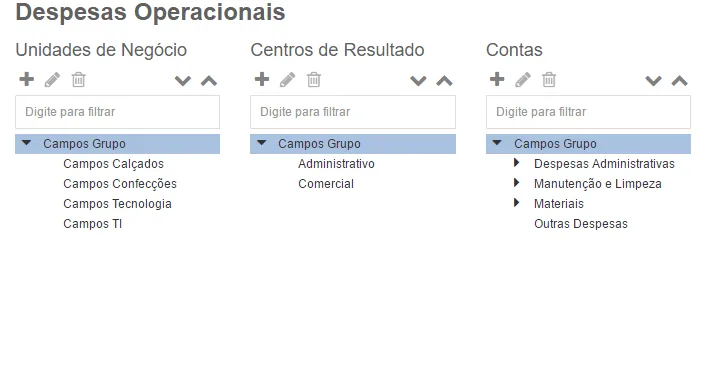The image size is (709, 372).
Task: Click the pencil edit icon under Contas
Action: tap(523, 80)
